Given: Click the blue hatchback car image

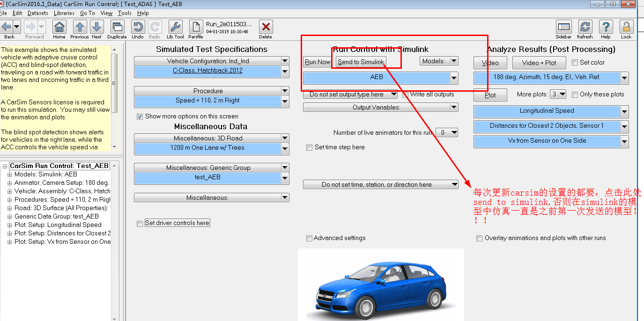Looking at the screenshot, I should click(381, 289).
